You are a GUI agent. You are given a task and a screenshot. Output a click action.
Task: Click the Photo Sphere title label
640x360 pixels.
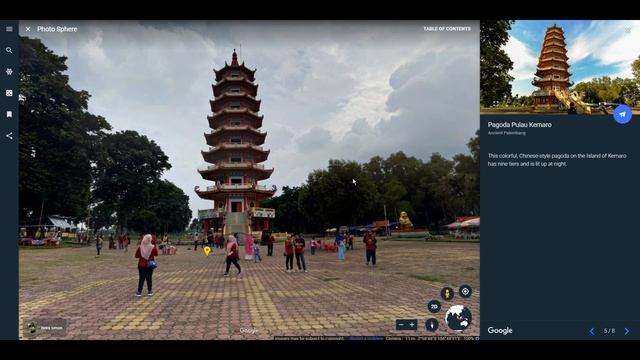point(57,29)
